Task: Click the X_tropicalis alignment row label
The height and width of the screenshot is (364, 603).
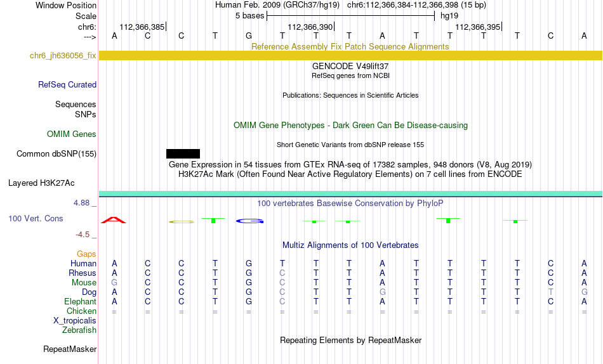Action: point(75,321)
